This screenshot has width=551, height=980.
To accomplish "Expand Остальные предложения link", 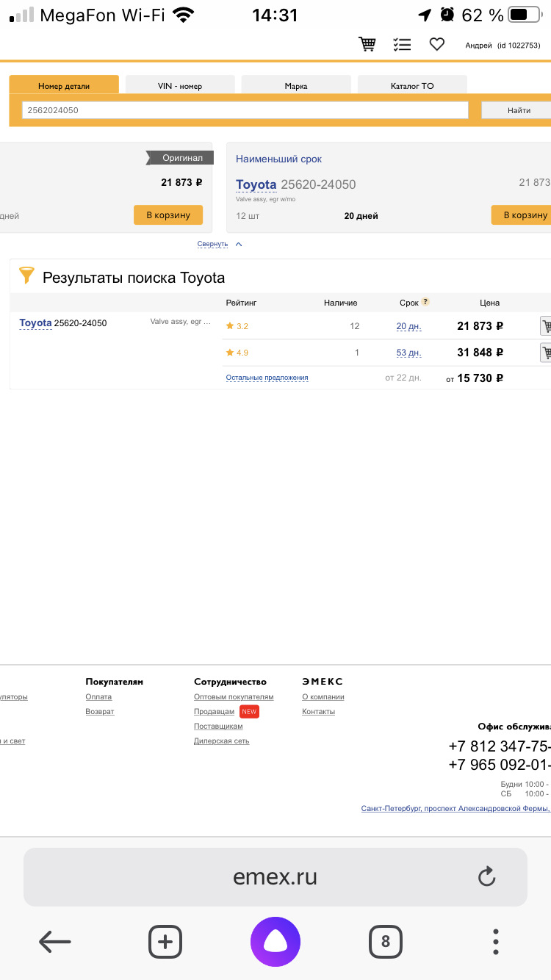I will [x=267, y=378].
